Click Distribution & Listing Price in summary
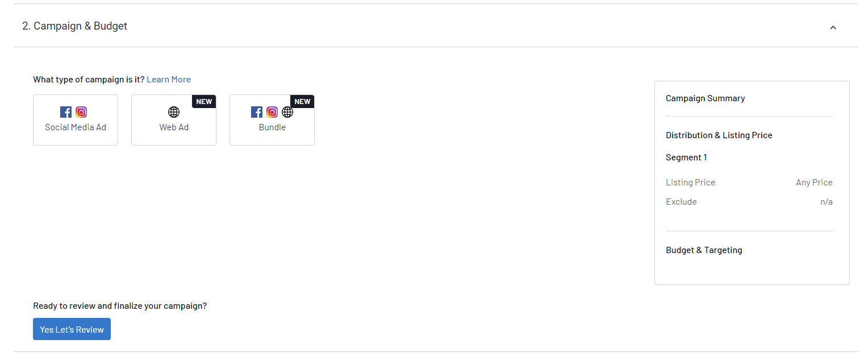 coord(719,135)
